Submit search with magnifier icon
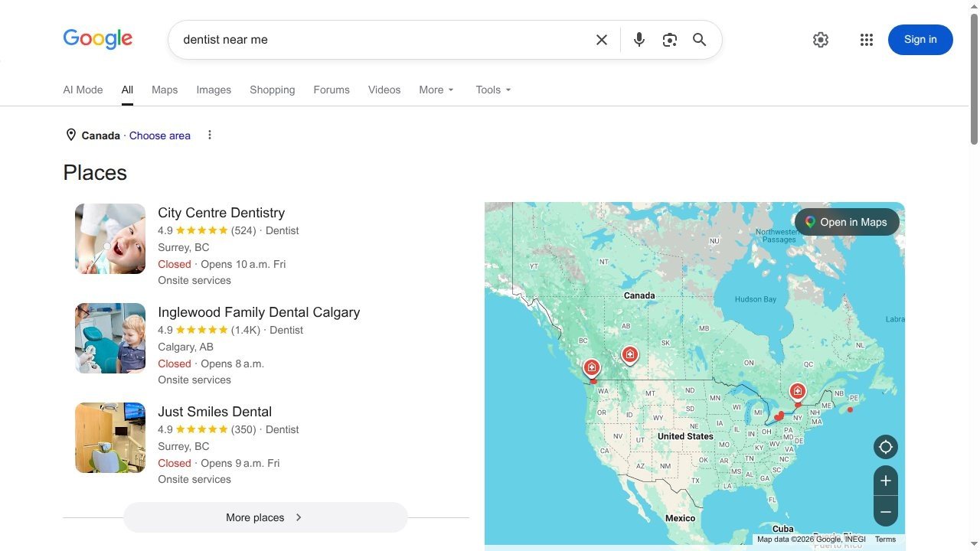The image size is (980, 551). click(699, 40)
